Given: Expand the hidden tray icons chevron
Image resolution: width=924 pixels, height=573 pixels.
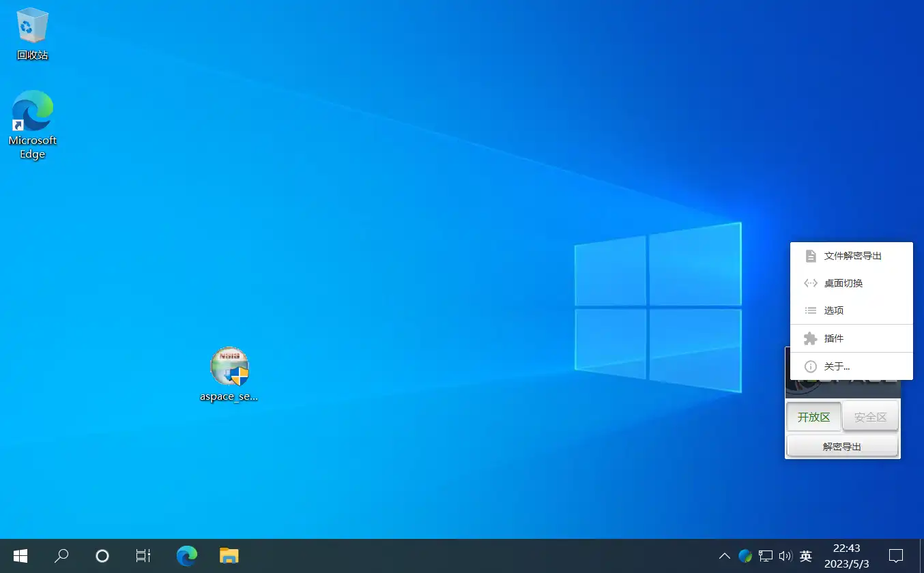Looking at the screenshot, I should tap(725, 556).
